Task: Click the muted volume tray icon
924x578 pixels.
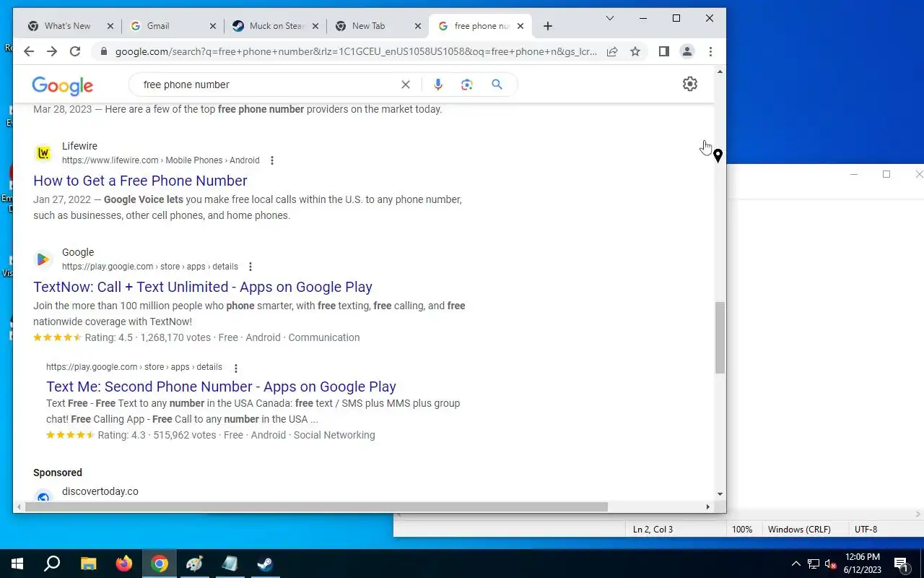Action: 831,564
